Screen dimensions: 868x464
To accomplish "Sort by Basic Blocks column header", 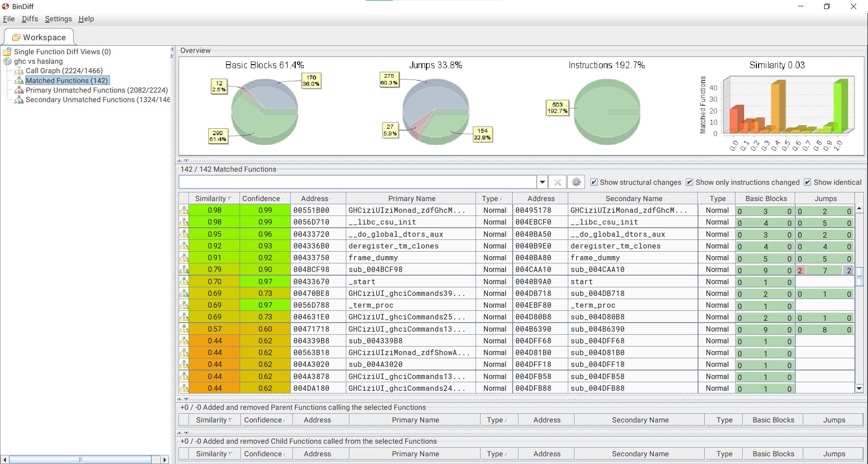I will (766, 198).
